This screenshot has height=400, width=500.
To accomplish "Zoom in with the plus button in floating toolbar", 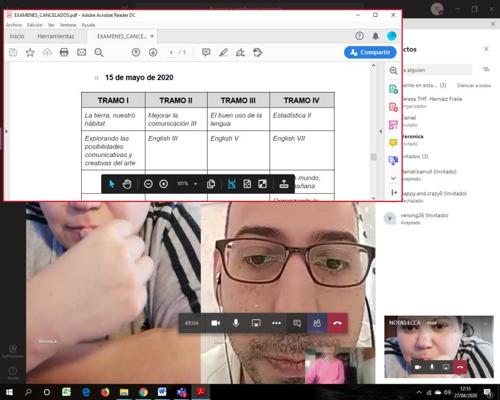I will coord(164,184).
